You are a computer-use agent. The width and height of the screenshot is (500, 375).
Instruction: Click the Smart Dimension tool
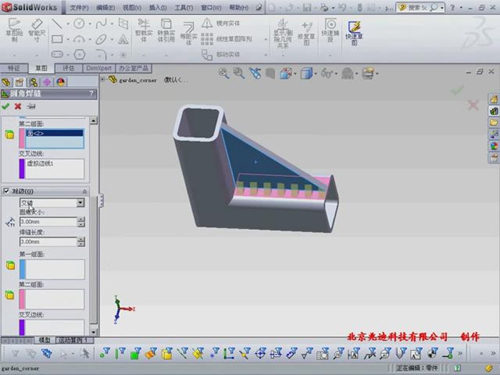click(37, 31)
